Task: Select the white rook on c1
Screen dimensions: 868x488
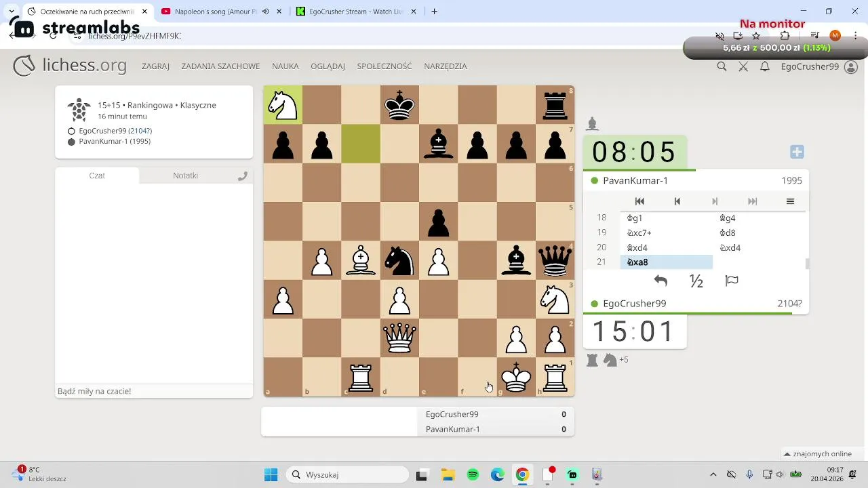Action: [x=361, y=378]
